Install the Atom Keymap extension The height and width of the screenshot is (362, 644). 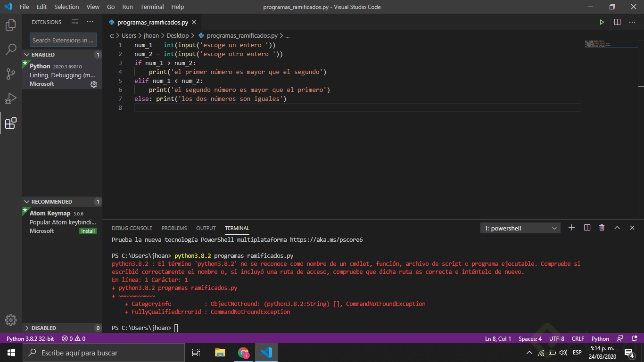88,231
